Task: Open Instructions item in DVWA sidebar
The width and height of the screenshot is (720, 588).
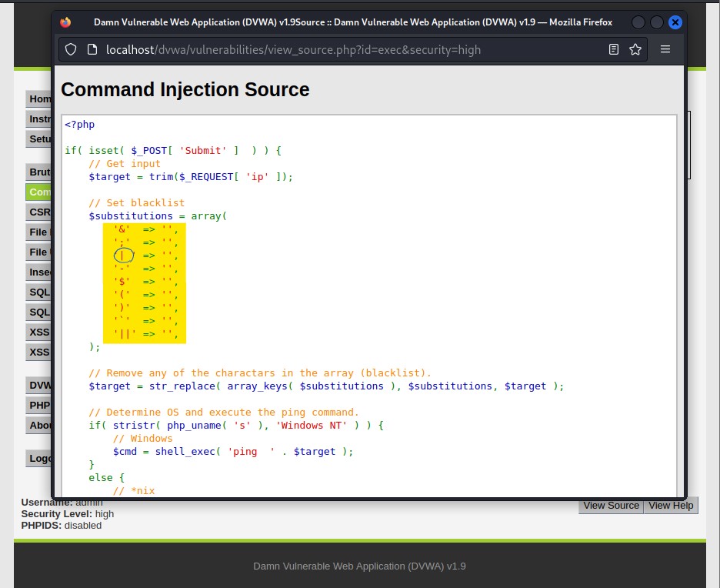Action: tap(39, 119)
